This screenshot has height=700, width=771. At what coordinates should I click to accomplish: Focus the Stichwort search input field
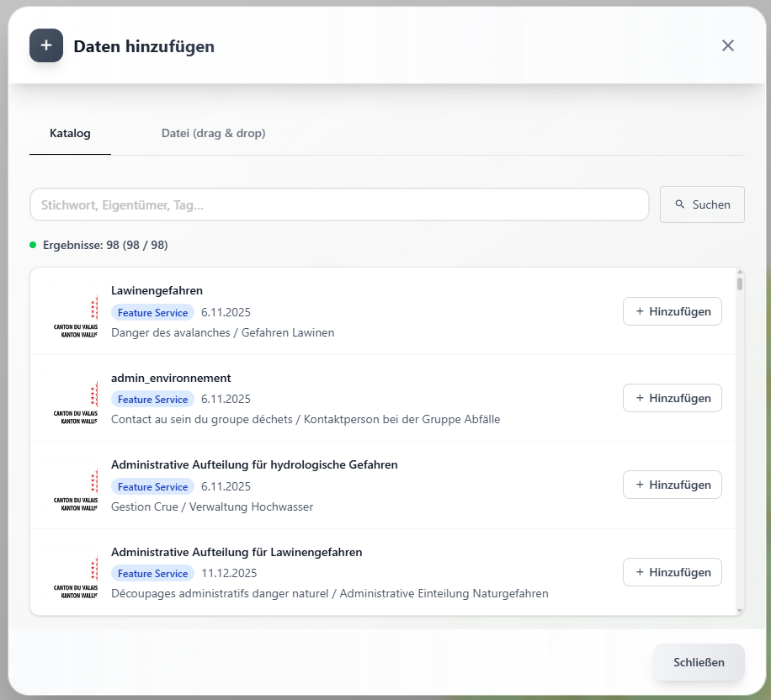pos(338,204)
